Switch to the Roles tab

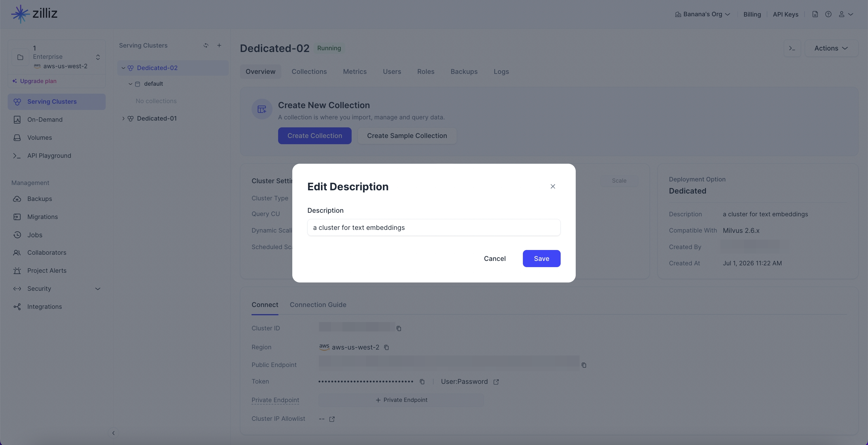(425, 72)
